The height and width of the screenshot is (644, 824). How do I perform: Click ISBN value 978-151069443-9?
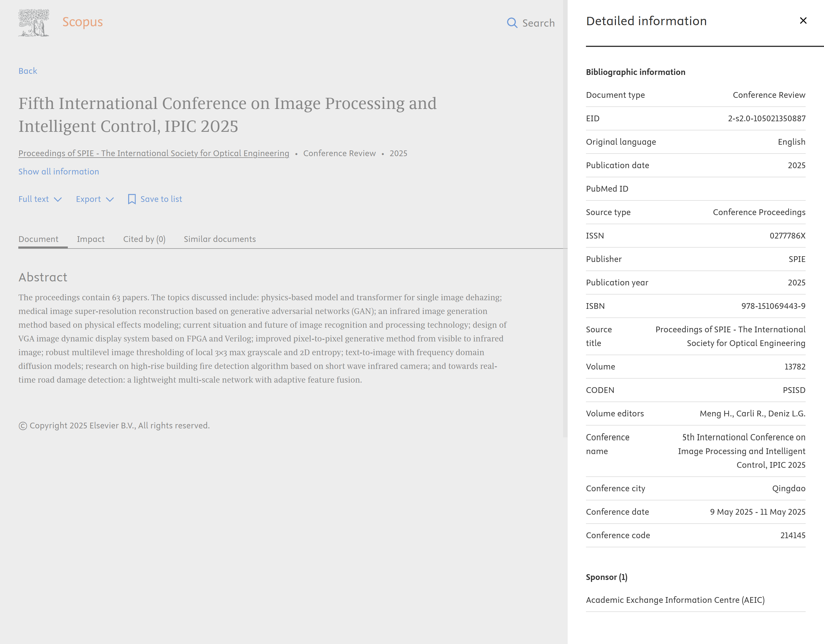pyautogui.click(x=773, y=306)
